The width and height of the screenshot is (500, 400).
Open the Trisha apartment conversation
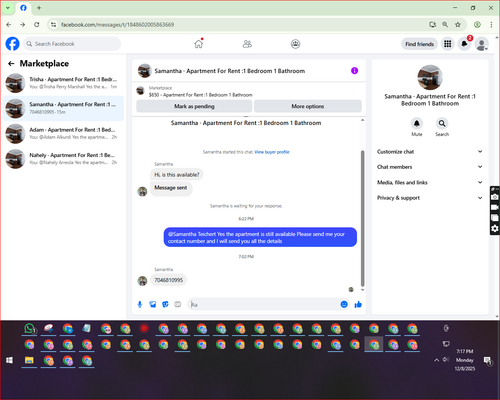pos(63,83)
